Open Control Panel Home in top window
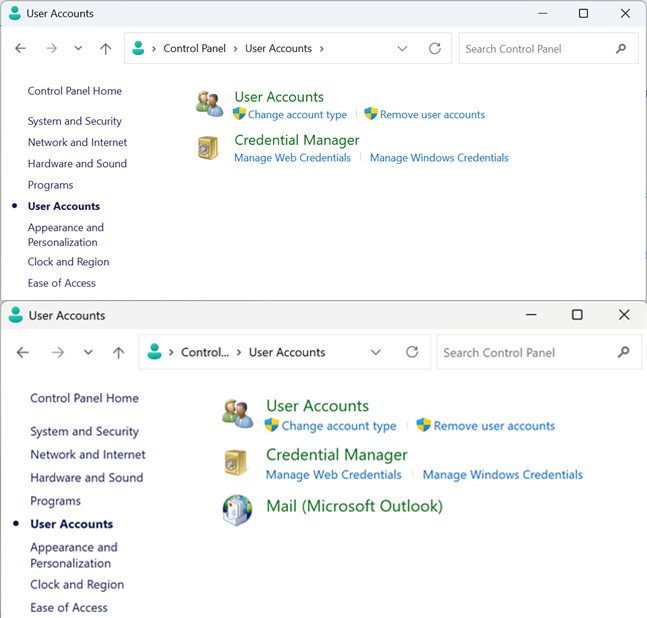 point(75,91)
